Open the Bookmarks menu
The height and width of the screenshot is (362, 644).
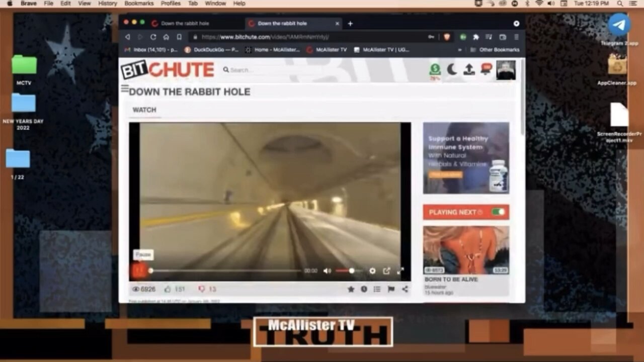(139, 4)
